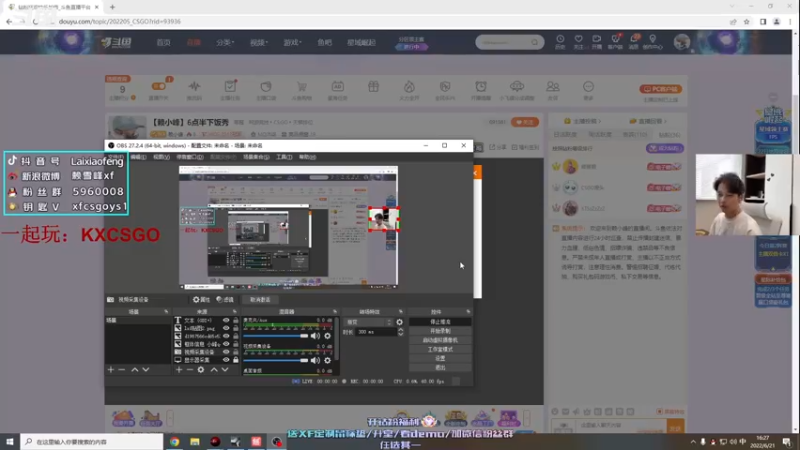Mute the video capture device mixer channel
This screenshot has width=800, height=450.
(x=315, y=360)
